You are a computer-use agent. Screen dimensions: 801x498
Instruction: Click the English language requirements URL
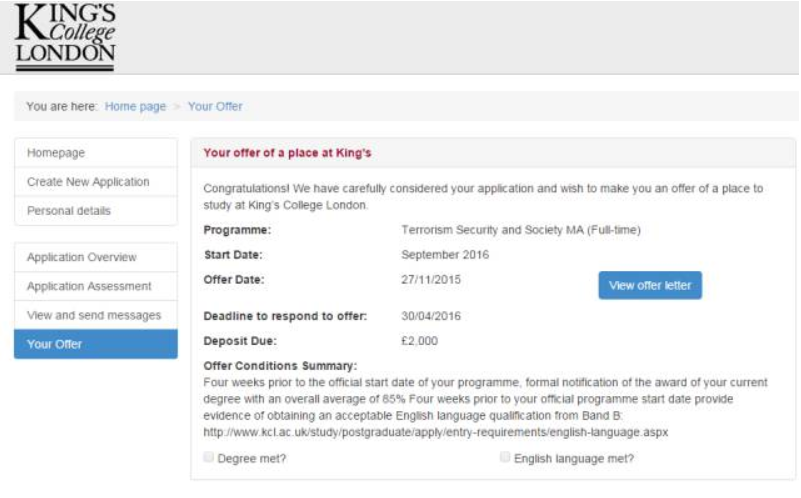click(435, 432)
